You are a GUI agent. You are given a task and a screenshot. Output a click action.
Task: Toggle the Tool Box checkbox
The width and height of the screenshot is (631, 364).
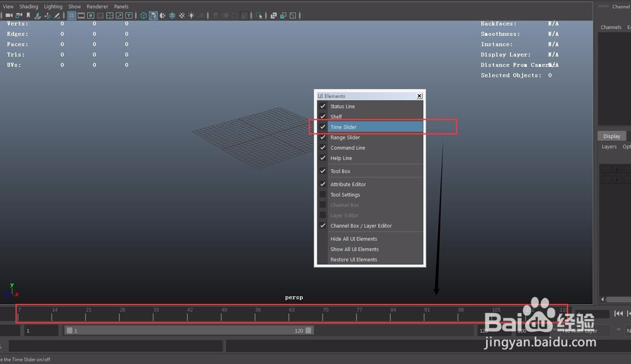(322, 171)
